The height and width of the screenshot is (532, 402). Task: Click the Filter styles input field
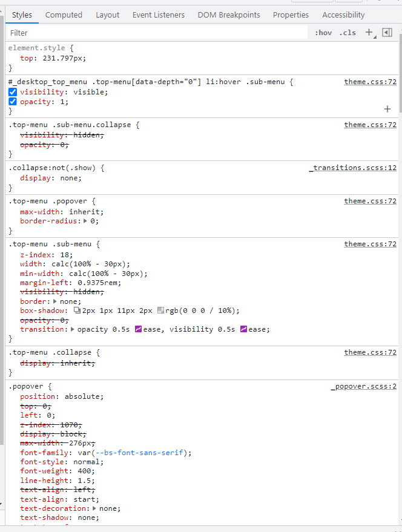(x=157, y=33)
